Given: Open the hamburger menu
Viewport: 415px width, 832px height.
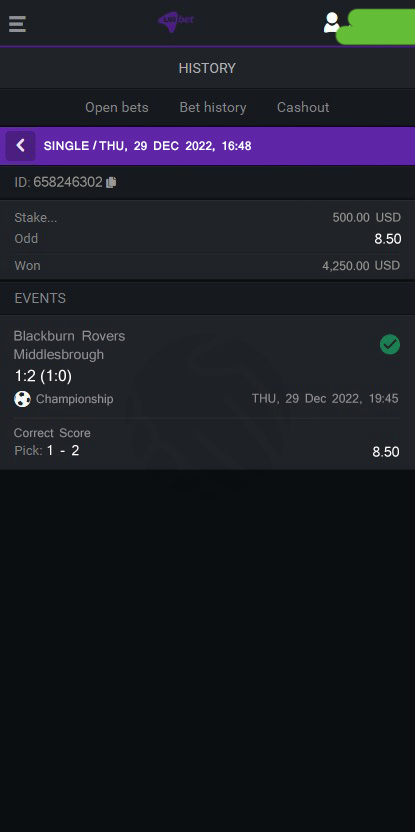Looking at the screenshot, I should 17,24.
